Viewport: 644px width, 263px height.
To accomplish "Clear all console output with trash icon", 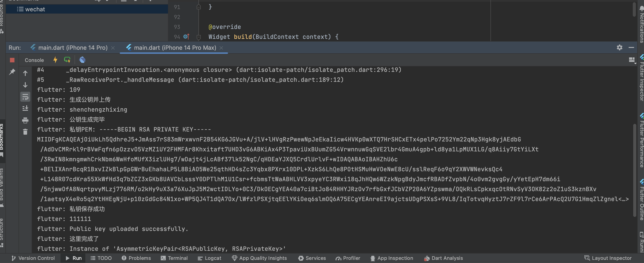I will point(25,132).
